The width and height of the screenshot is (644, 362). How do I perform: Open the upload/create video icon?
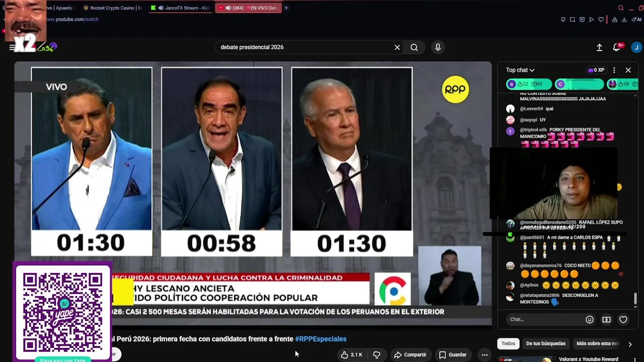(599, 47)
